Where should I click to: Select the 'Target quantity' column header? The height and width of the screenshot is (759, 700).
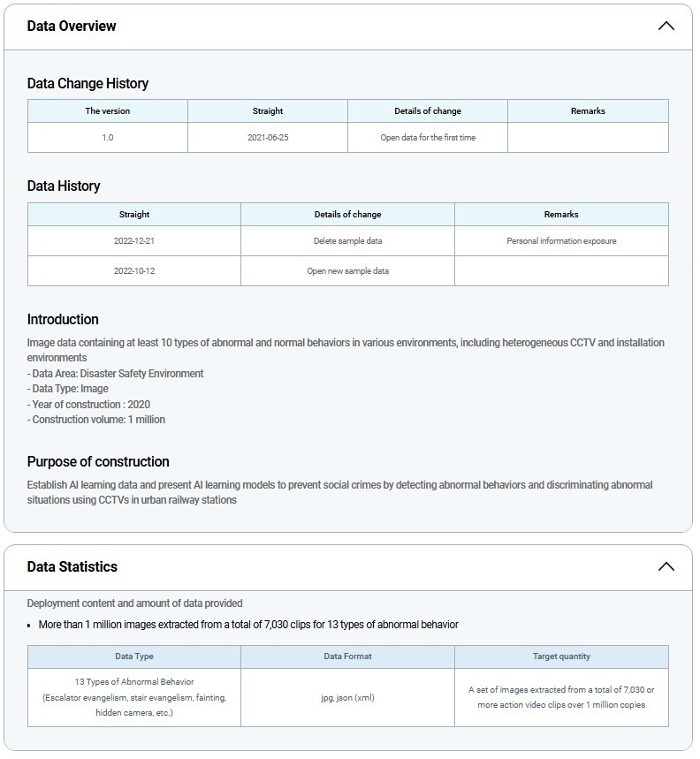point(561,657)
